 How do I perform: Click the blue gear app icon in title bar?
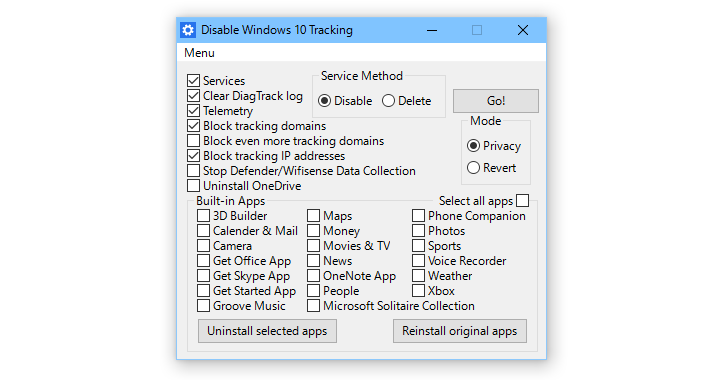[188, 30]
